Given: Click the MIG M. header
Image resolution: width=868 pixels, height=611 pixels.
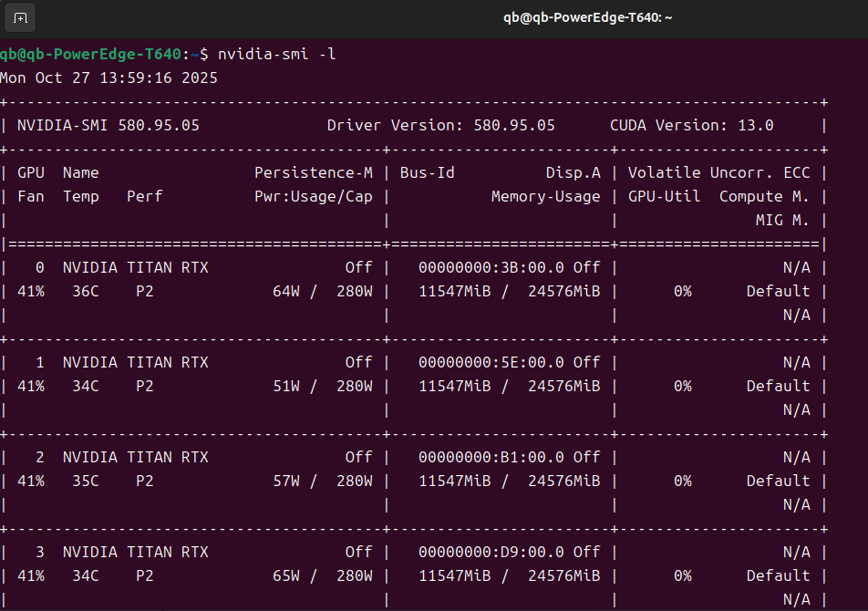Looking at the screenshot, I should pos(782,221).
